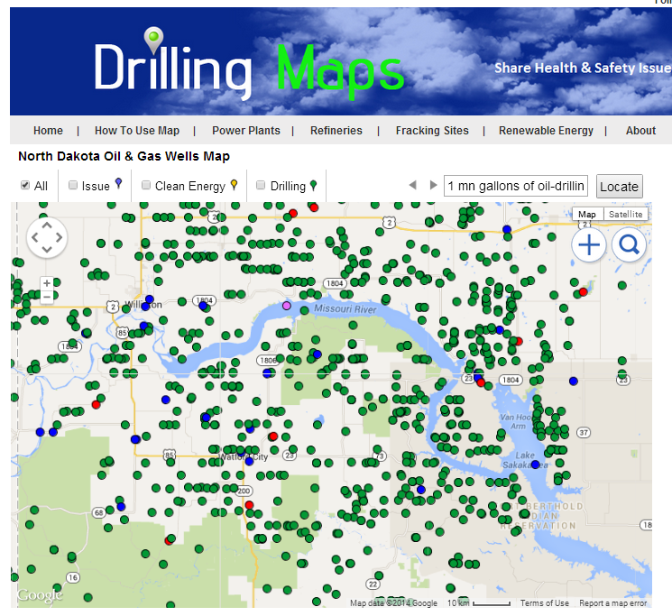This screenshot has height=616, width=672.
Task: Open the About page
Action: pos(640,130)
